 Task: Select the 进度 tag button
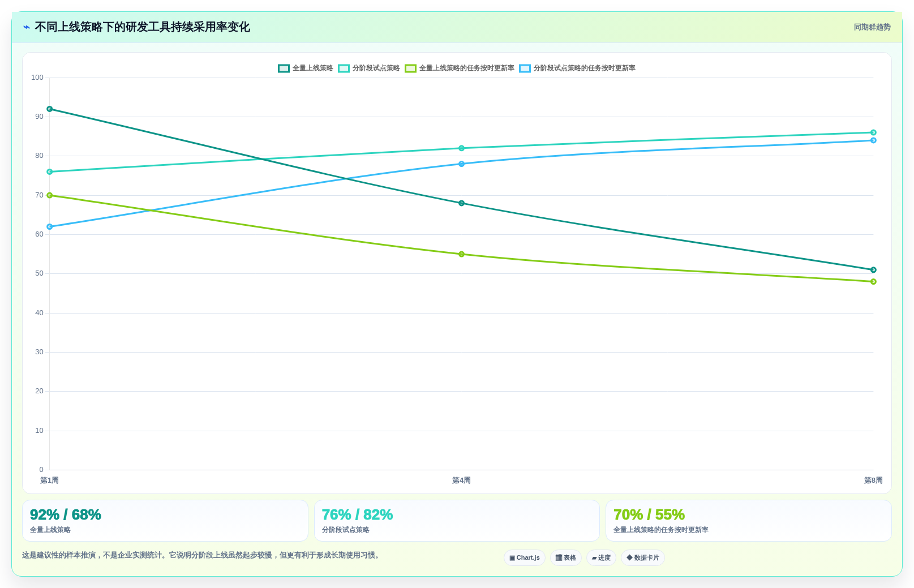pos(601,557)
